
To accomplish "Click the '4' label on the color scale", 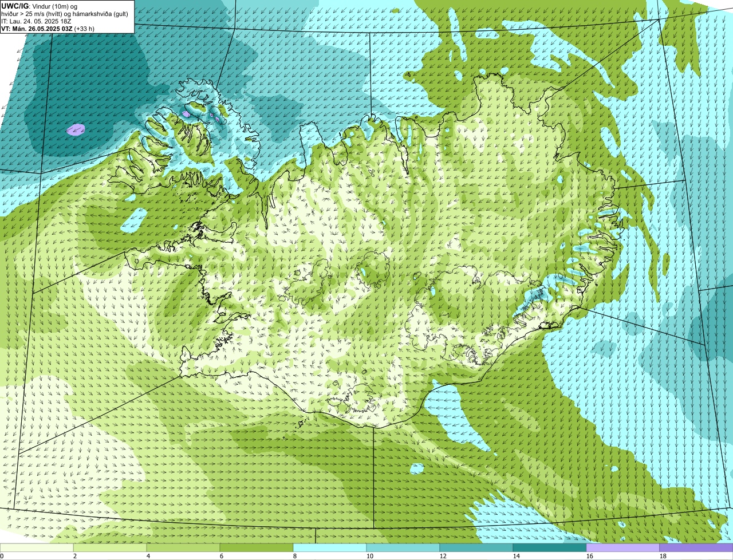I will coord(148,556).
